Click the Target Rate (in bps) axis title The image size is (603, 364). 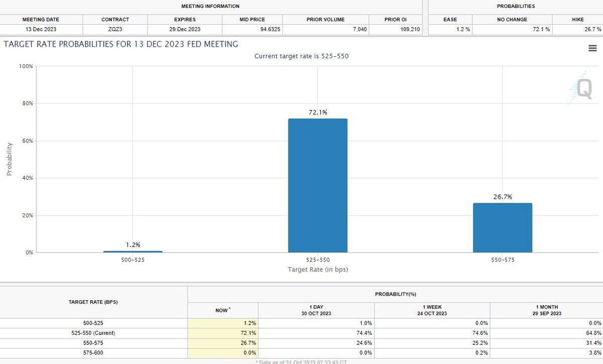318,270
